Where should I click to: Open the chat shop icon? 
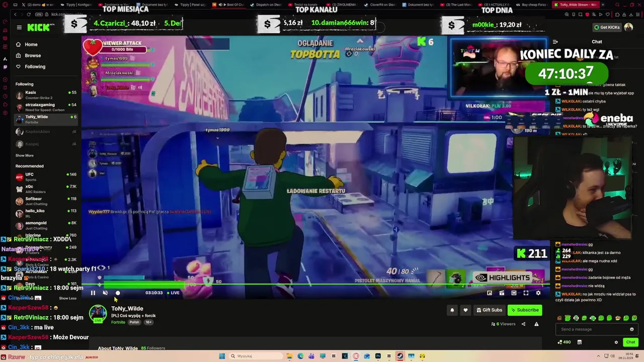tap(579, 342)
